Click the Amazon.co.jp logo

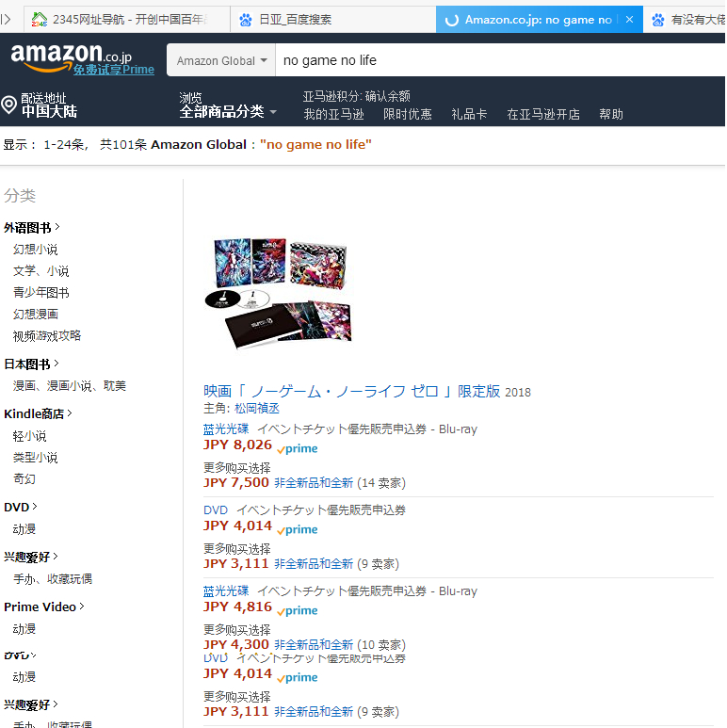71,57
